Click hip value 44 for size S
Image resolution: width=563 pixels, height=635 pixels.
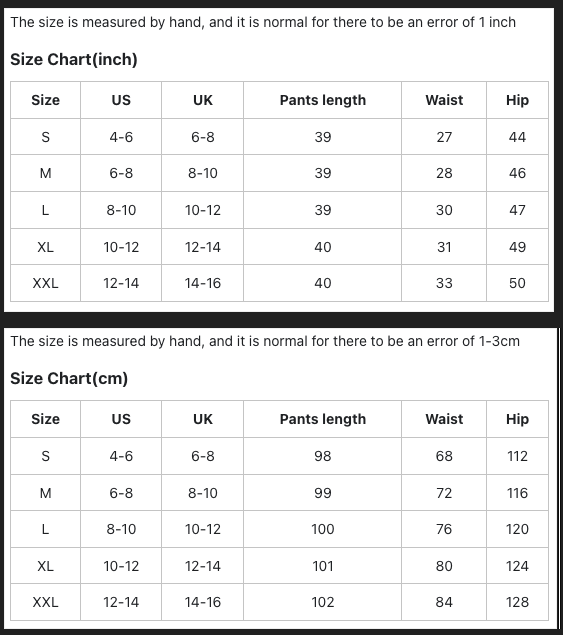pyautogui.click(x=517, y=137)
